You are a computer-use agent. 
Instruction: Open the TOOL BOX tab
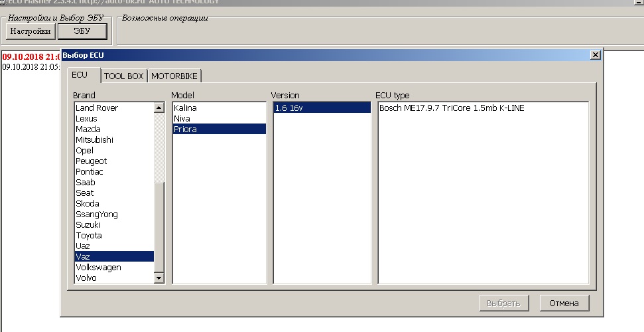pos(123,76)
